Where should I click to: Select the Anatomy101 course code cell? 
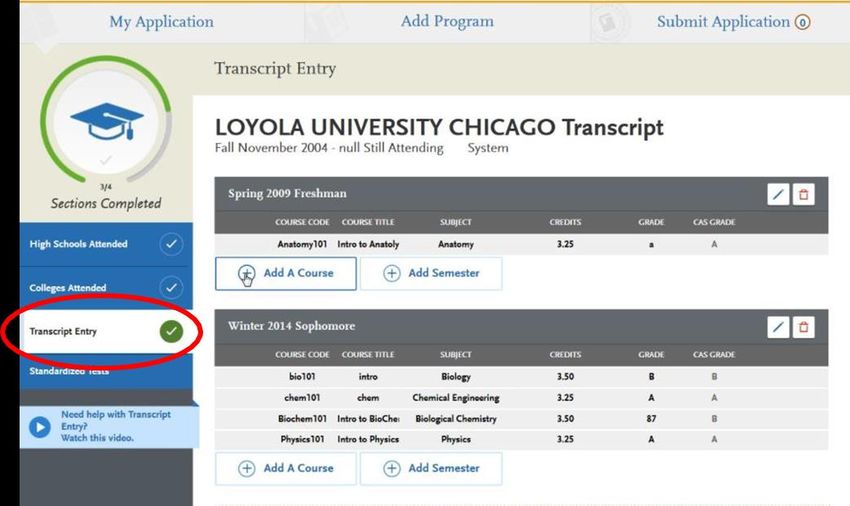(302, 244)
